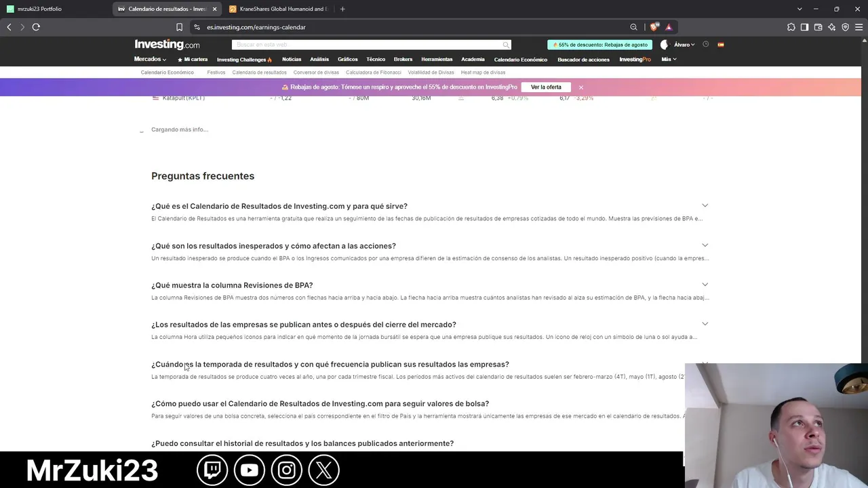Open the Brave Shields lion icon
Viewport: 868px width, 488px height.
(654, 27)
